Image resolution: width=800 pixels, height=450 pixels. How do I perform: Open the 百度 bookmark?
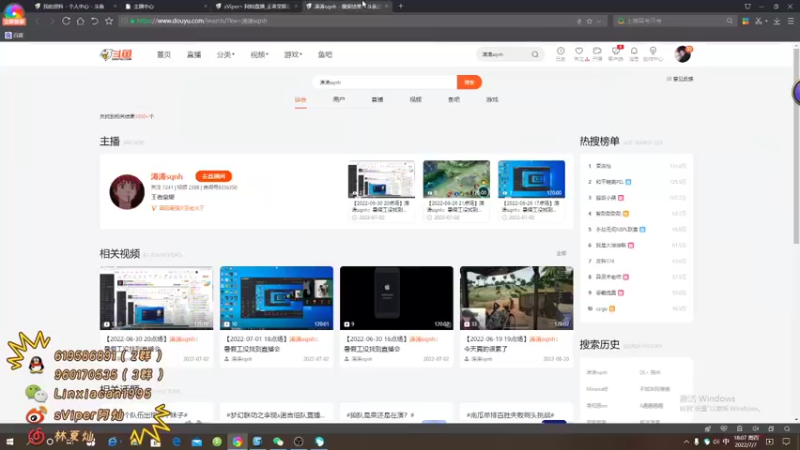pos(14,35)
